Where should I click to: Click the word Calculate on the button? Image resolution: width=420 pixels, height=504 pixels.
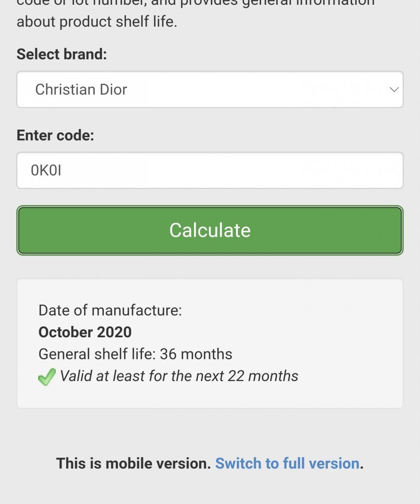point(210,230)
